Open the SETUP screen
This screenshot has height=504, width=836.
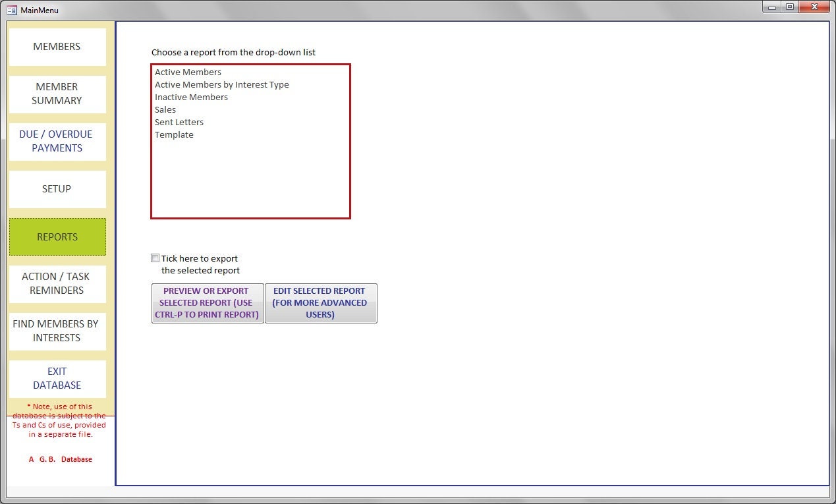click(x=57, y=189)
